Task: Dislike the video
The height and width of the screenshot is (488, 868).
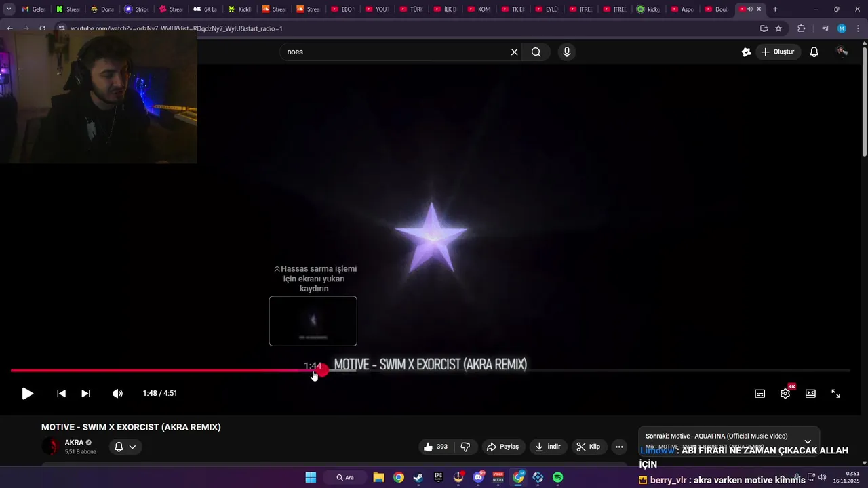Action: point(465,447)
